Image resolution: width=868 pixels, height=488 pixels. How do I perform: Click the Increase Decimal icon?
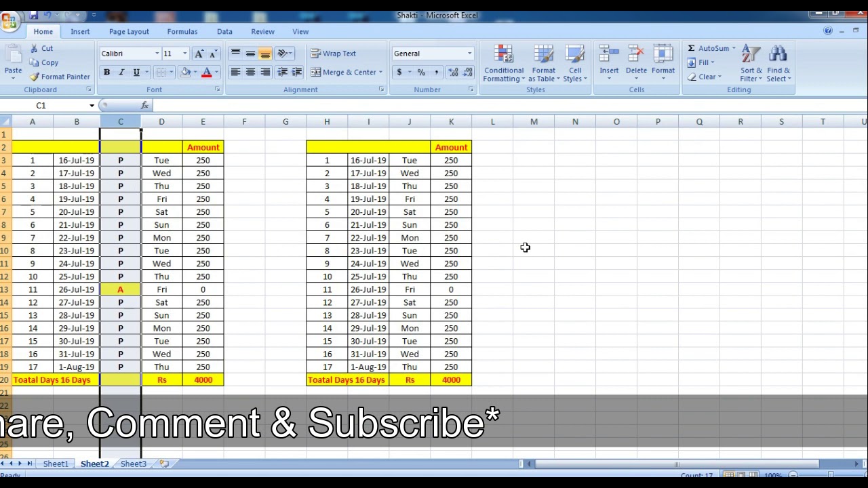(453, 73)
